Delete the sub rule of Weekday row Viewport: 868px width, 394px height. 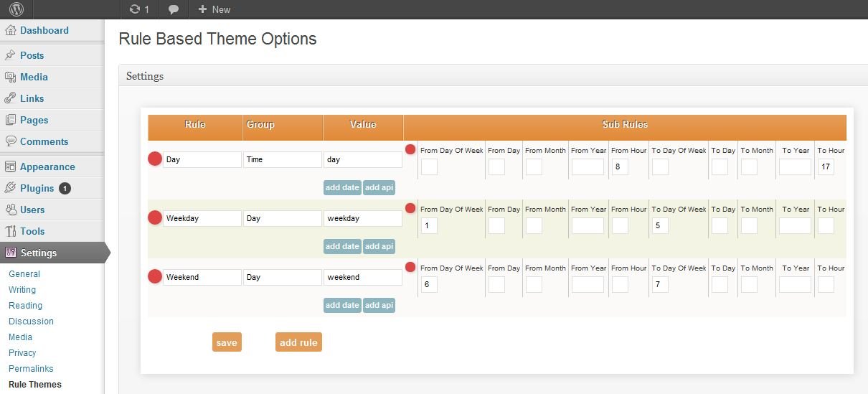(410, 209)
